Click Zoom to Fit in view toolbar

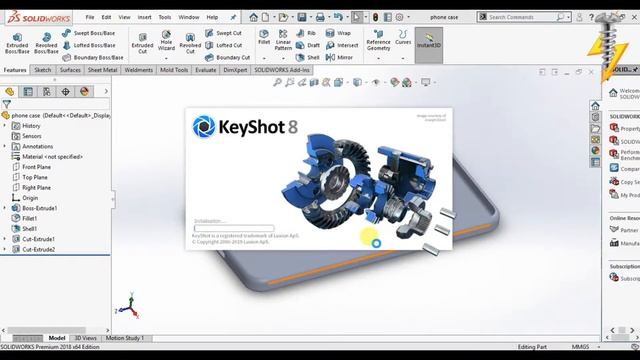pyautogui.click(x=278, y=82)
